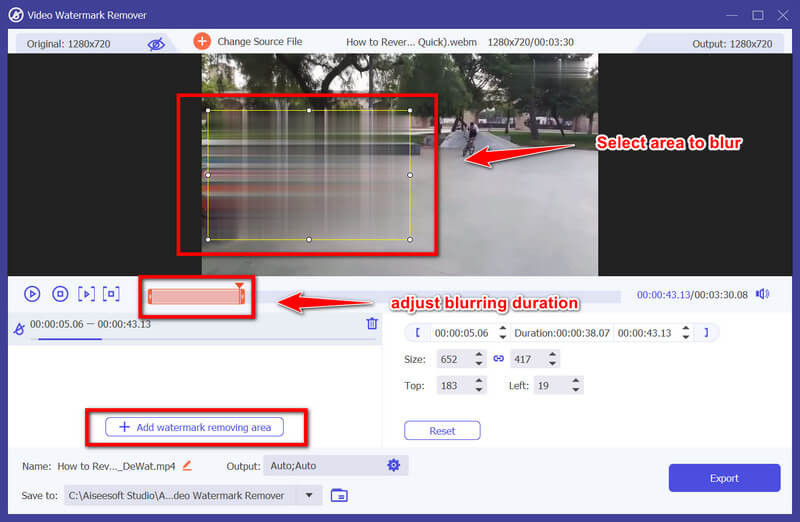Click right-middle handle of blur selection

pyautogui.click(x=410, y=175)
